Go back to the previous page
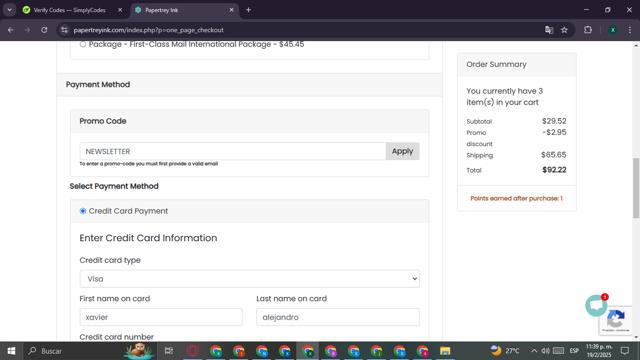 click(11, 30)
